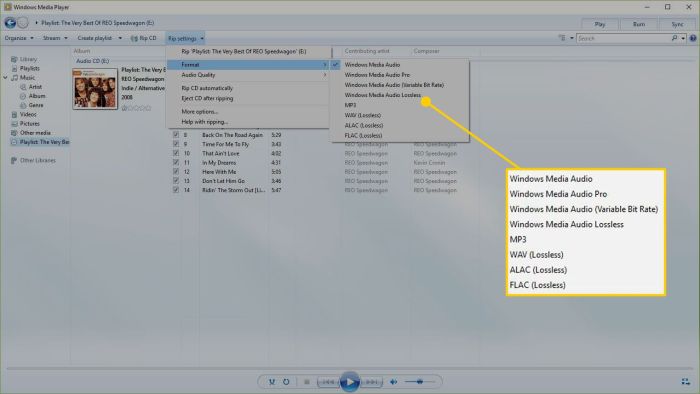The height and width of the screenshot is (394, 700).
Task: Uncheck track 13 Don't Let Him Go
Action: pos(176,181)
